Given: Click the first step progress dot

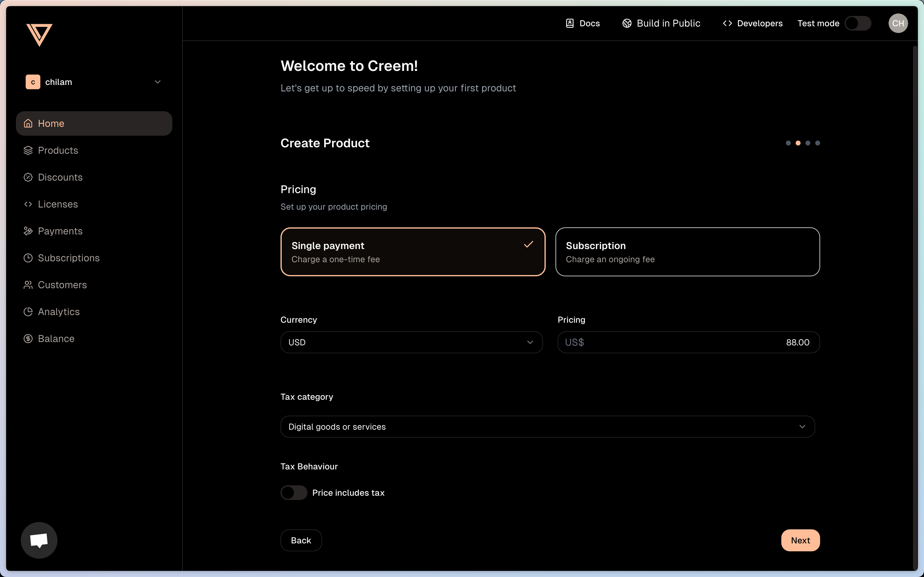Looking at the screenshot, I should point(788,143).
